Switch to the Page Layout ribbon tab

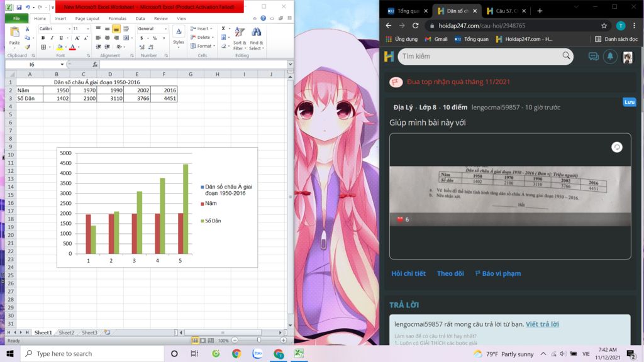[87, 18]
